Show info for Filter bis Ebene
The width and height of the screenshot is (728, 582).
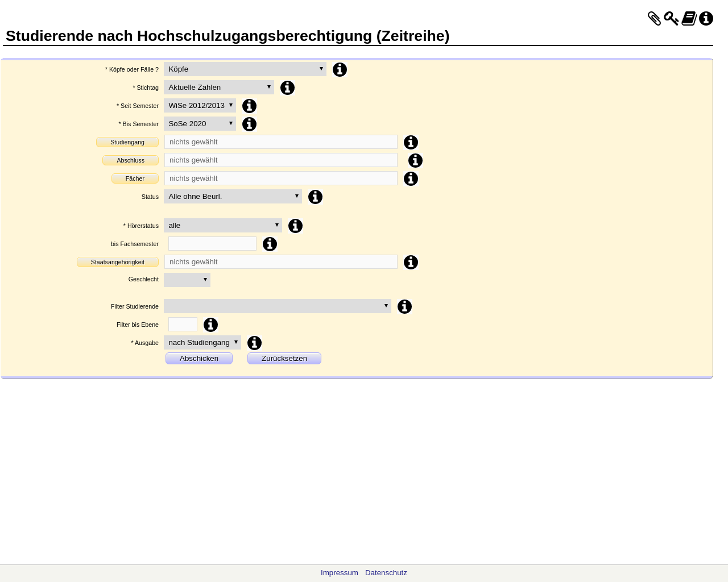point(210,325)
